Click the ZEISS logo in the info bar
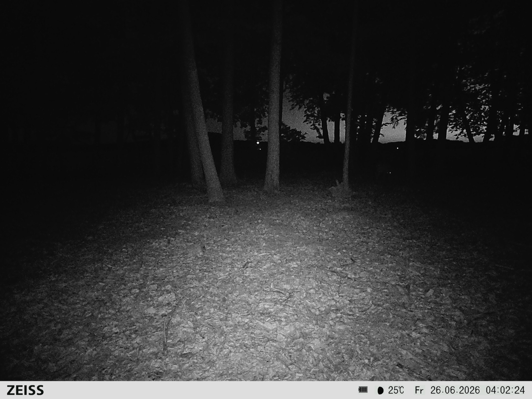Screen dimensions: 532x399 (x=25, y=390)
